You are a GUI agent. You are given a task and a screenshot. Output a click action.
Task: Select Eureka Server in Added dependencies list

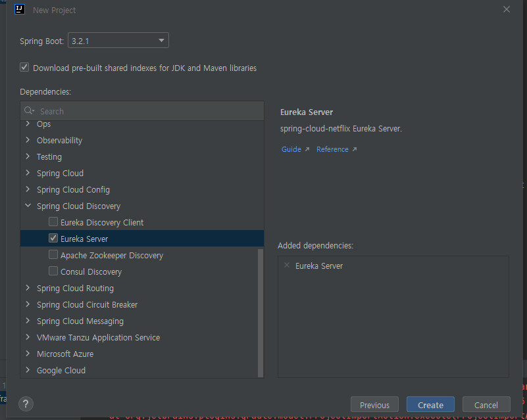pos(319,266)
